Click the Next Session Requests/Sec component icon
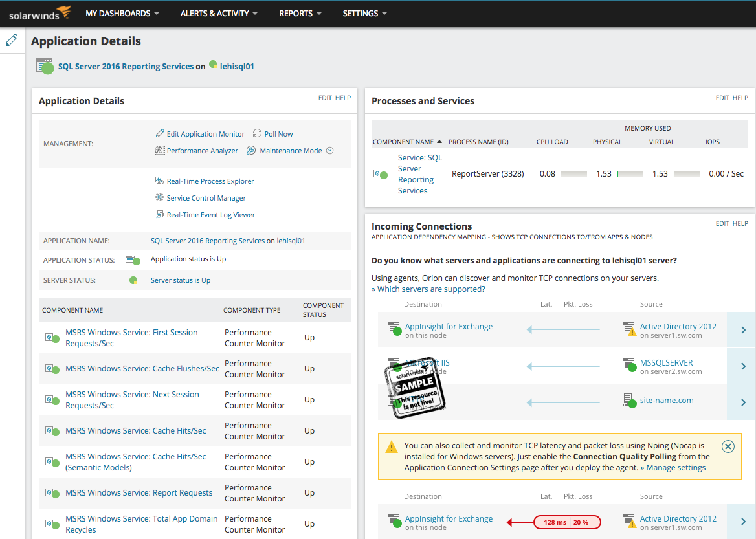This screenshot has height=539, width=756. (x=52, y=400)
